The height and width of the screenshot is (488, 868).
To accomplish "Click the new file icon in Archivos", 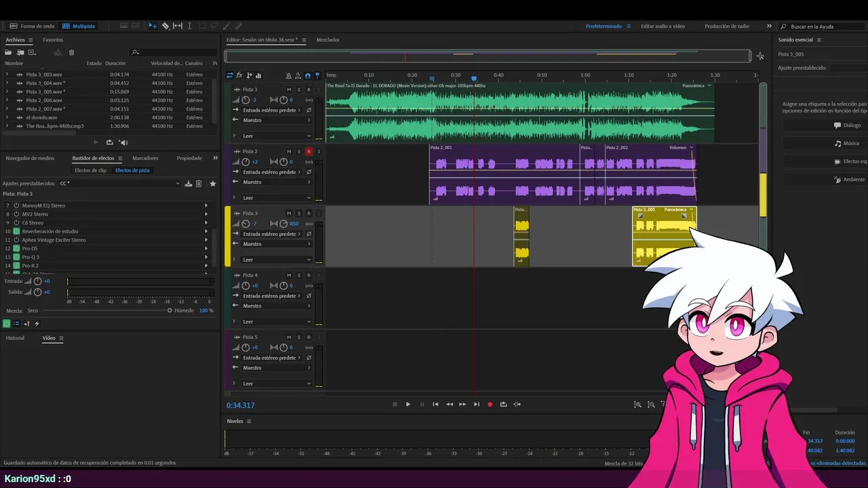I will (31, 52).
